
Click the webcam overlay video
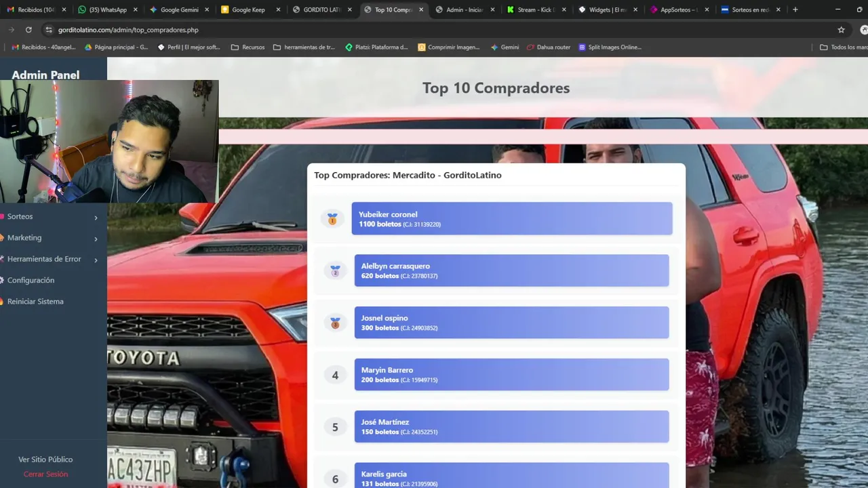point(109,142)
